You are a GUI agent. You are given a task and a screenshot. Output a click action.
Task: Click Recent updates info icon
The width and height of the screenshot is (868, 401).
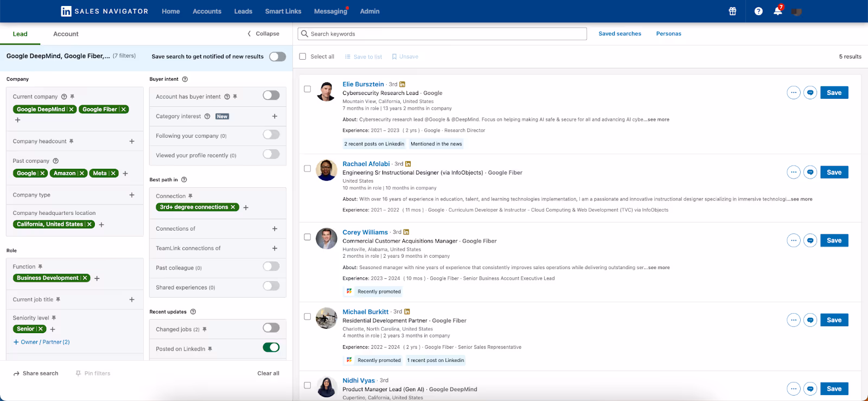[193, 312]
